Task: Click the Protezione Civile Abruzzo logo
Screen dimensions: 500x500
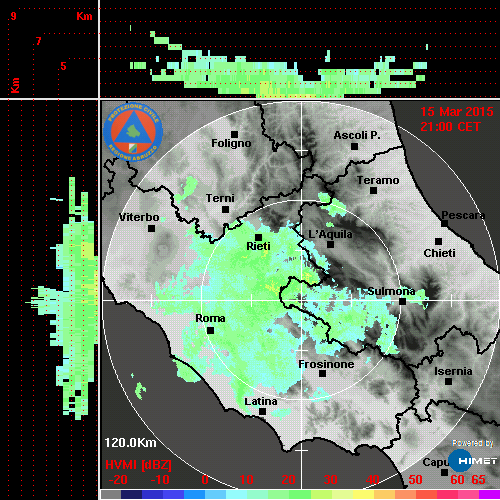Action: (x=133, y=132)
